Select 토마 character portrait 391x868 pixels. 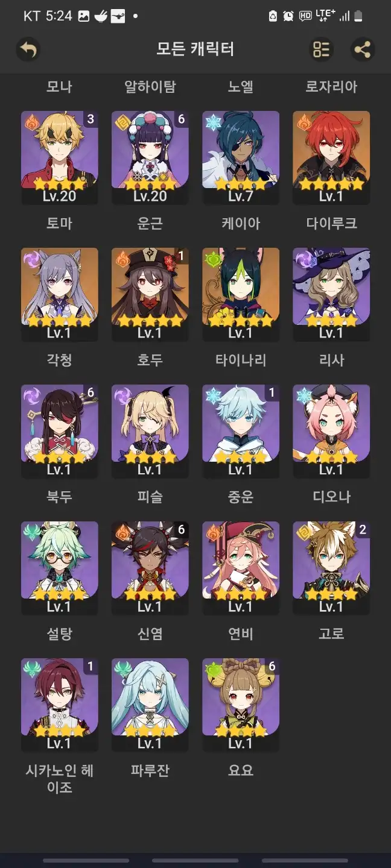pos(59,158)
